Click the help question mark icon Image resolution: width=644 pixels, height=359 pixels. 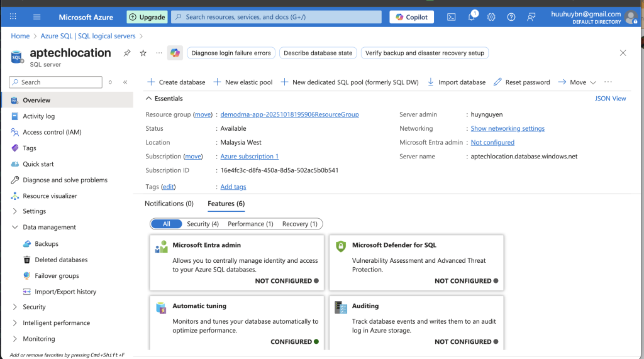(x=511, y=17)
